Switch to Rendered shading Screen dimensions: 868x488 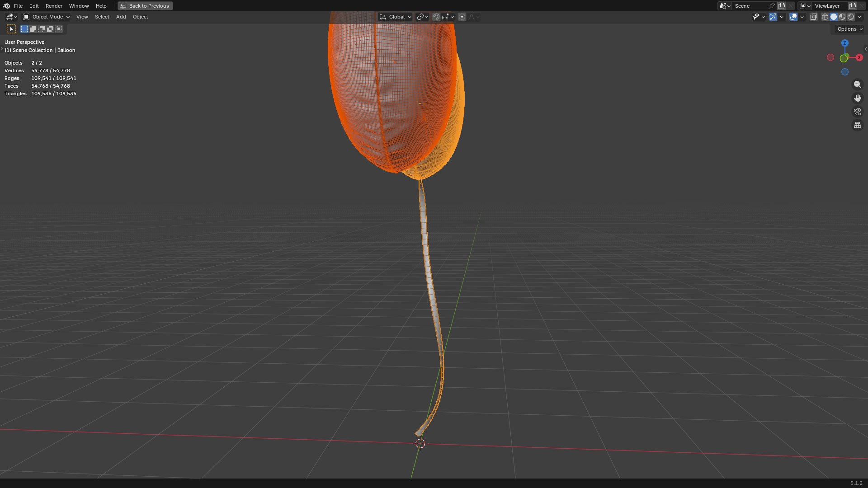[x=851, y=17]
